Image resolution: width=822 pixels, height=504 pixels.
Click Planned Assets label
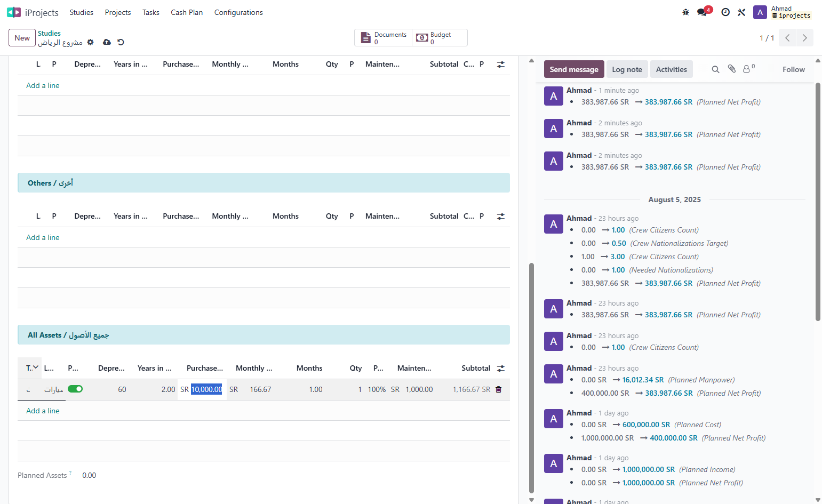42,475
